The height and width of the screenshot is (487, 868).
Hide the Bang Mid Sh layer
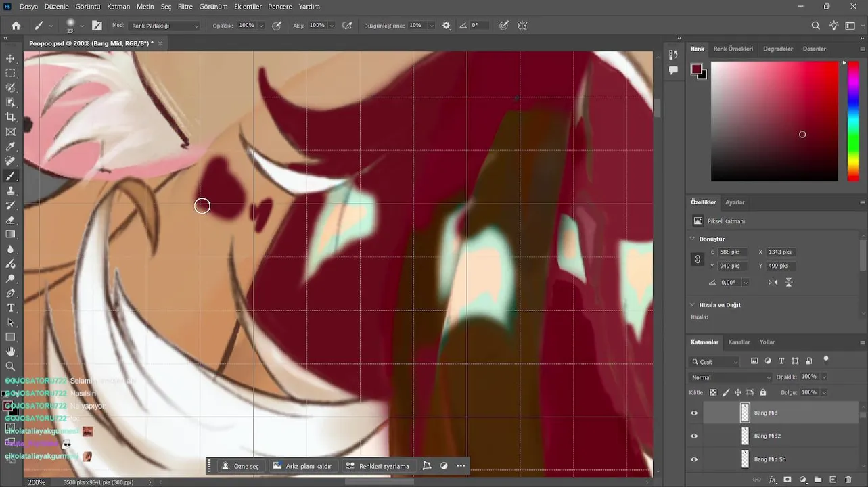pos(694,459)
